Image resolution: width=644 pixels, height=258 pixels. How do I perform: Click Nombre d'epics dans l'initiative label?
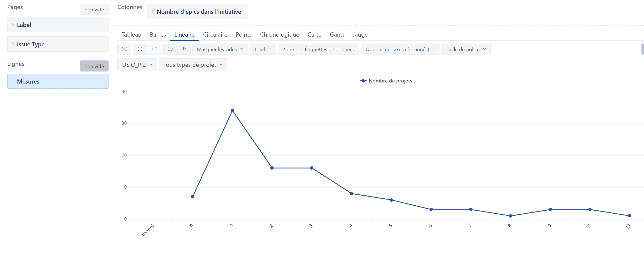point(199,11)
